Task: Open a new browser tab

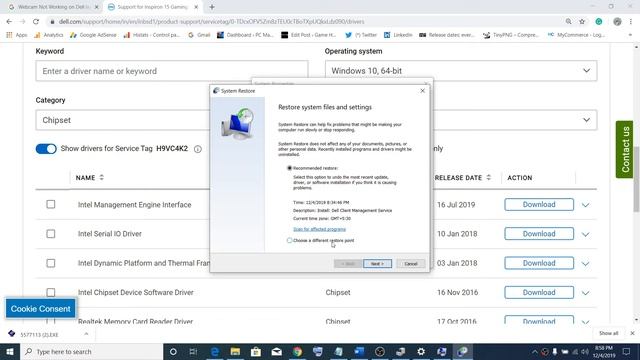Action: click(x=212, y=7)
